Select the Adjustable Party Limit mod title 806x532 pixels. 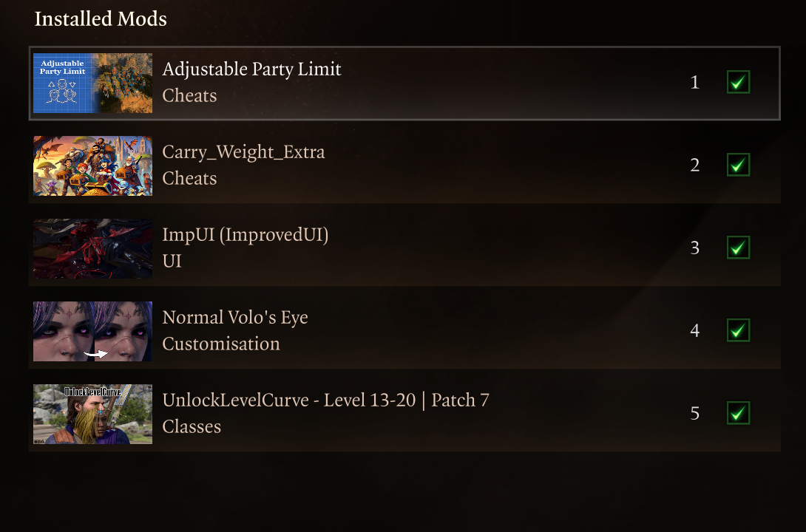pos(251,69)
